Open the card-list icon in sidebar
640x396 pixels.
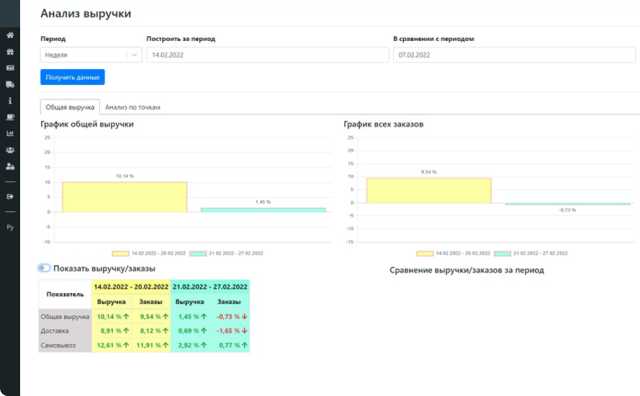pos(10,68)
